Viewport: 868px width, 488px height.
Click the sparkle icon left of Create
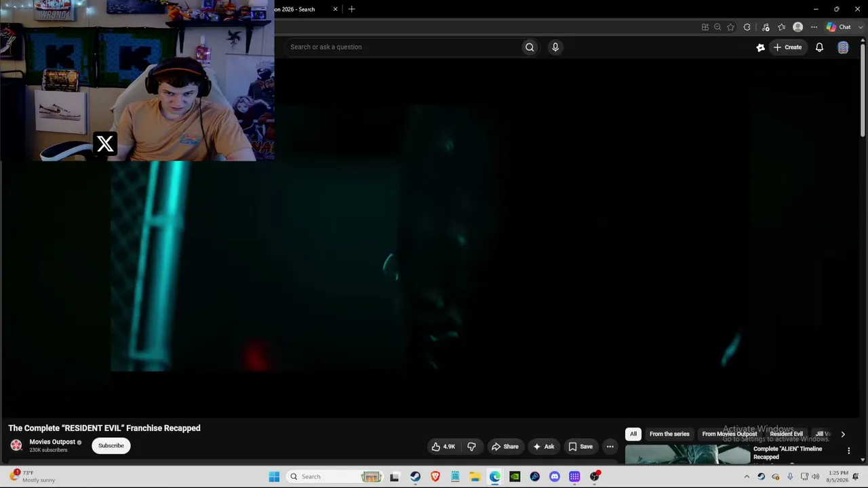760,47
